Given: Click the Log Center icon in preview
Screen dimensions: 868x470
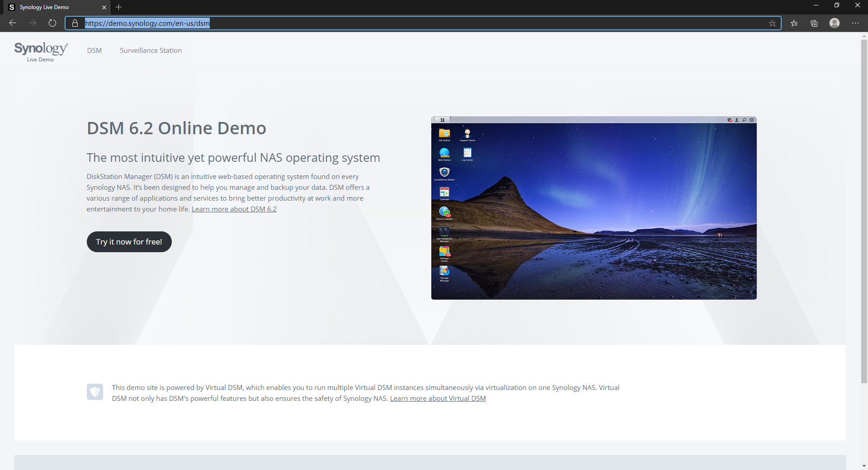Looking at the screenshot, I should 467,154.
